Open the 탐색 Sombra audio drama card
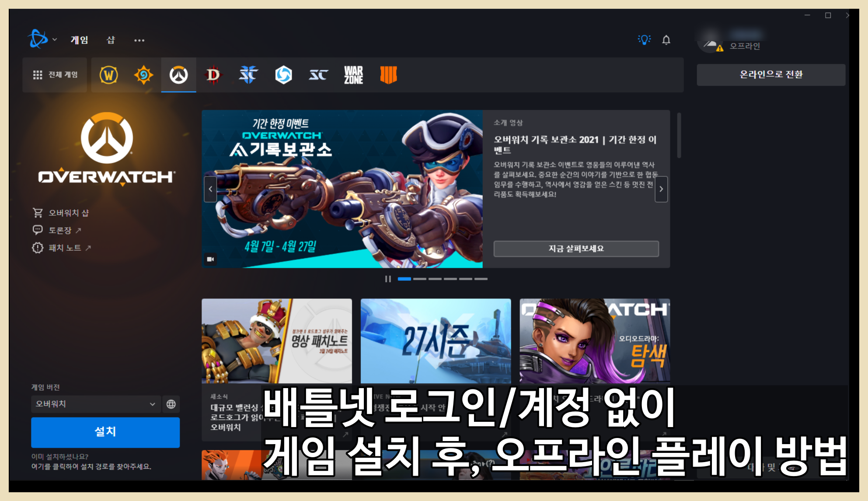The height and width of the screenshot is (501, 868). point(595,341)
